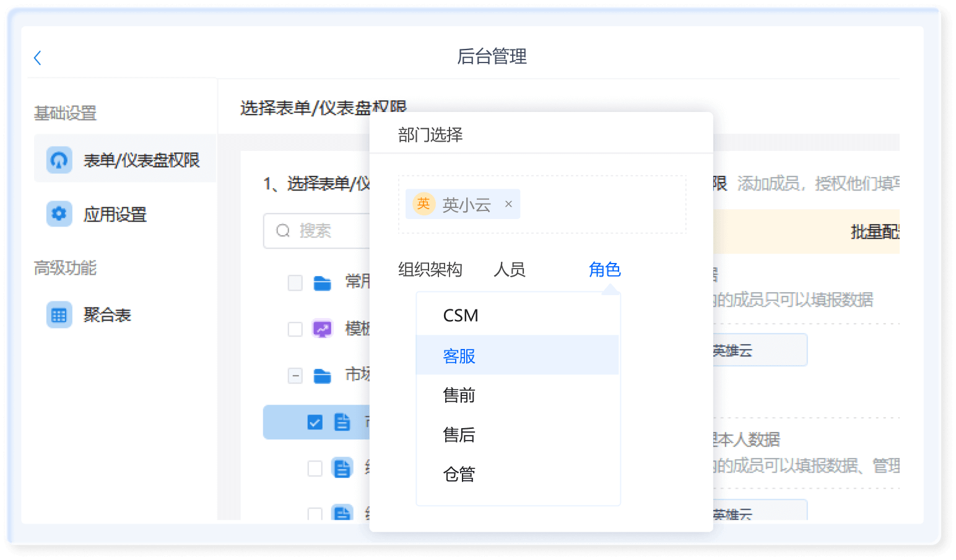
Task: Select 仓管 role from list
Action: click(518, 474)
